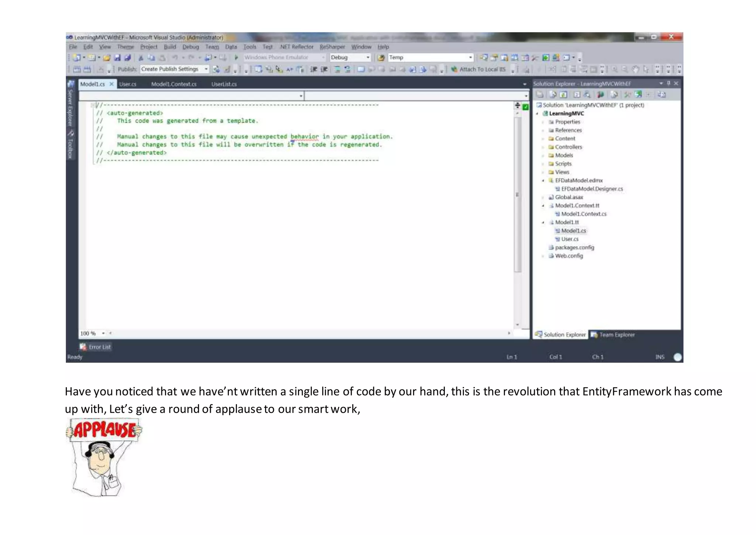Click the publish web icon after Publish Settings

[x=216, y=69]
